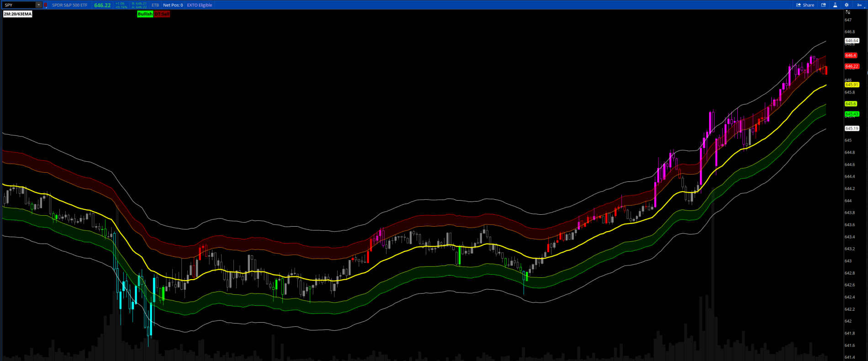Click the green 645.43 price bubble
Screen dimensions: 868x361
852,114
